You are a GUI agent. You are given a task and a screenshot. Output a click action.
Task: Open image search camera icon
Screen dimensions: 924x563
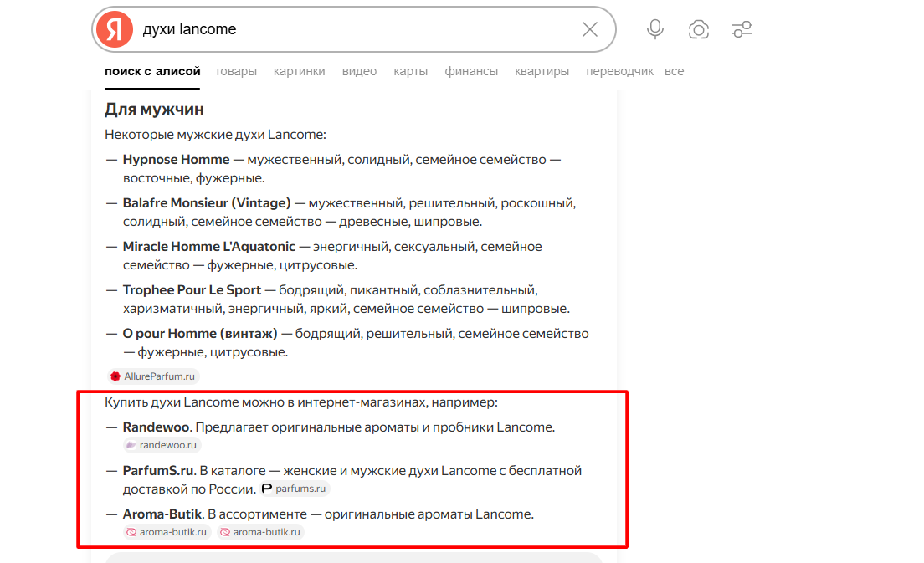coord(699,30)
